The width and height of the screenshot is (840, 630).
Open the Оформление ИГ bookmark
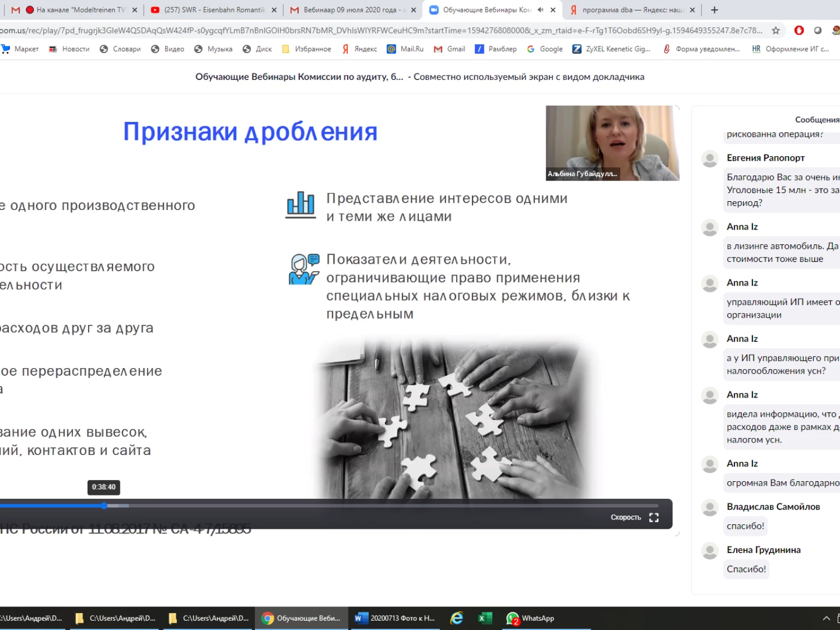(x=791, y=49)
